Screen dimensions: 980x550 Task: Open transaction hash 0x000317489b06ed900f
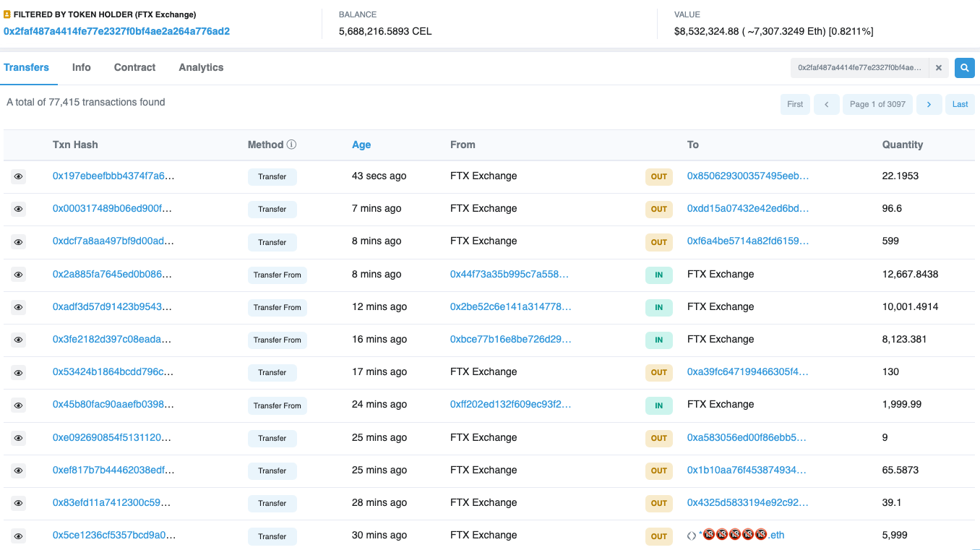pyautogui.click(x=112, y=208)
